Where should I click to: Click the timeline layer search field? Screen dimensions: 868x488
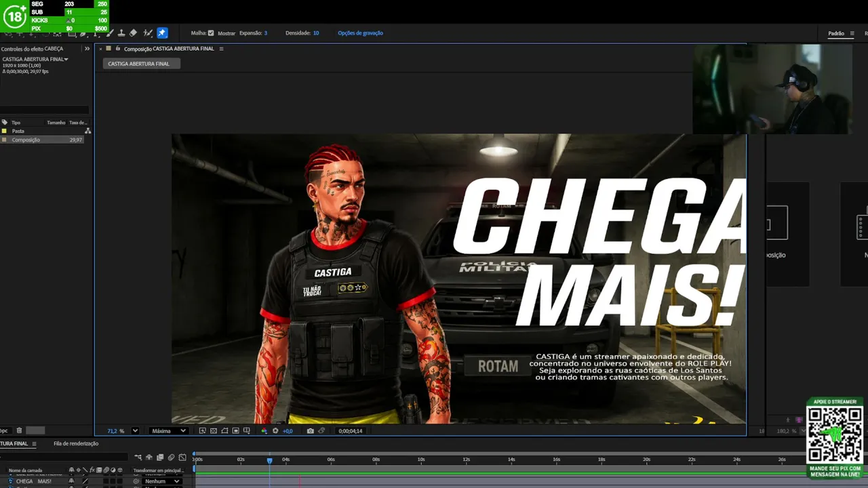tap(64, 457)
